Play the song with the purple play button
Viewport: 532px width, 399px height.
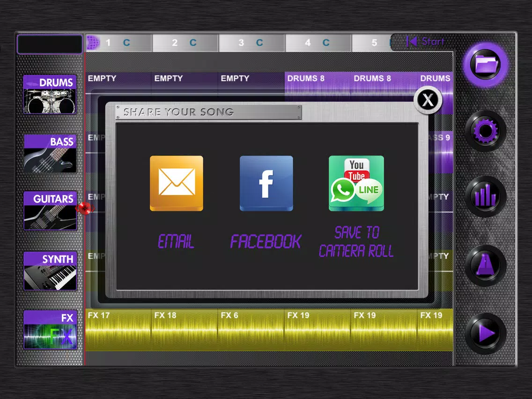click(x=486, y=333)
